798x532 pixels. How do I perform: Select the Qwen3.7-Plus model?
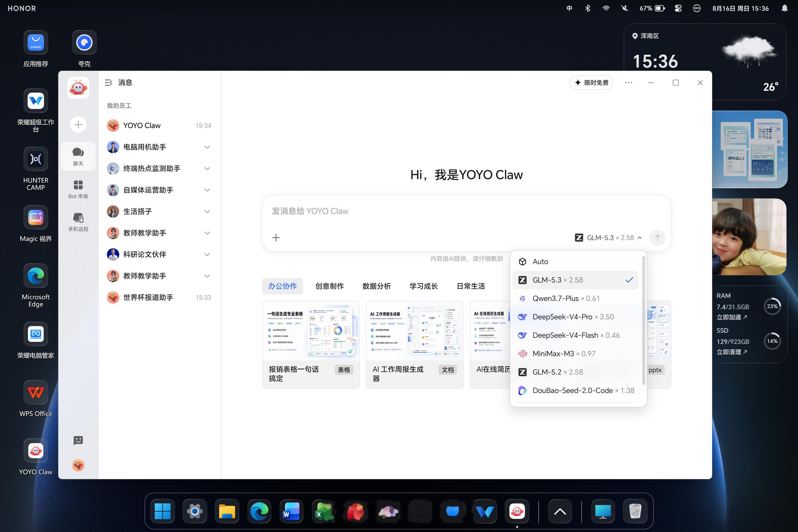coord(575,298)
